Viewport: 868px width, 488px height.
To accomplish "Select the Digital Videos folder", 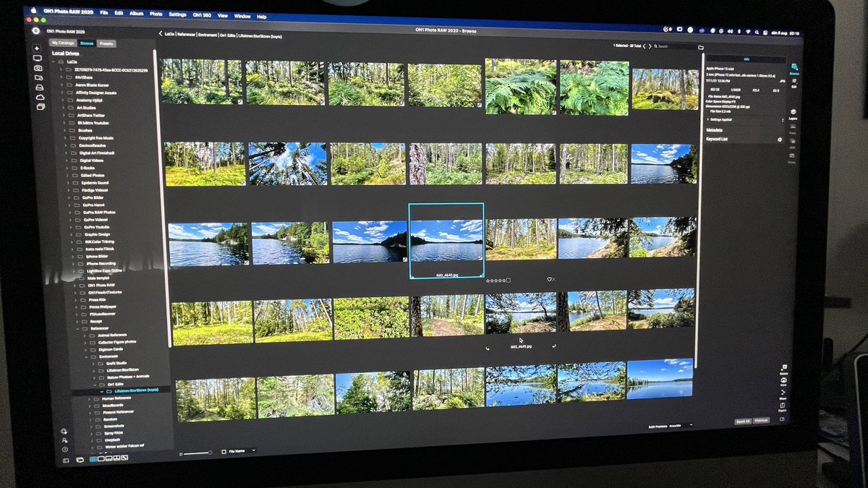I will tap(93, 160).
